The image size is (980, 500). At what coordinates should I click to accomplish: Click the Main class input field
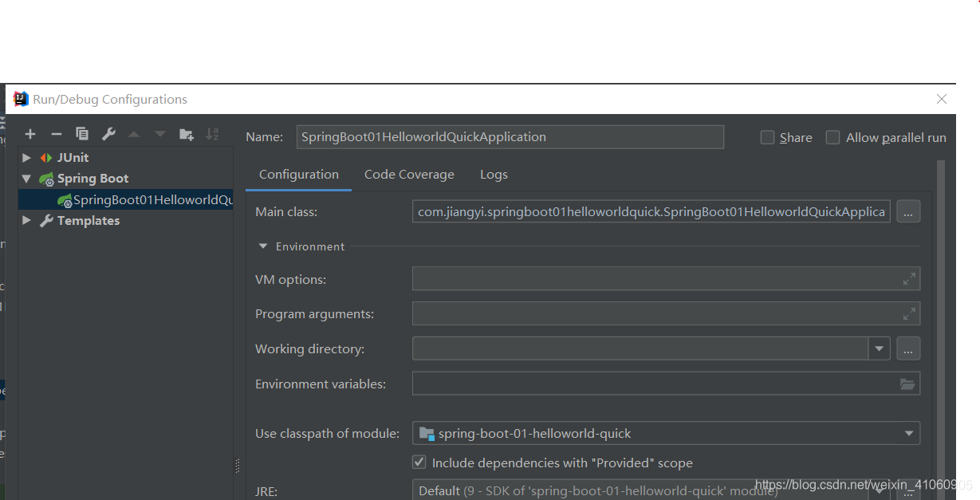[x=651, y=211]
